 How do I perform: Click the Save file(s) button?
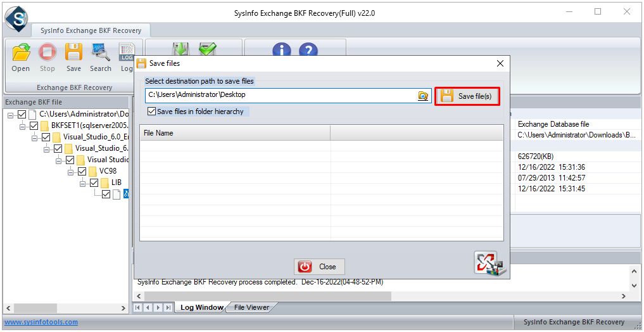pyautogui.click(x=467, y=96)
